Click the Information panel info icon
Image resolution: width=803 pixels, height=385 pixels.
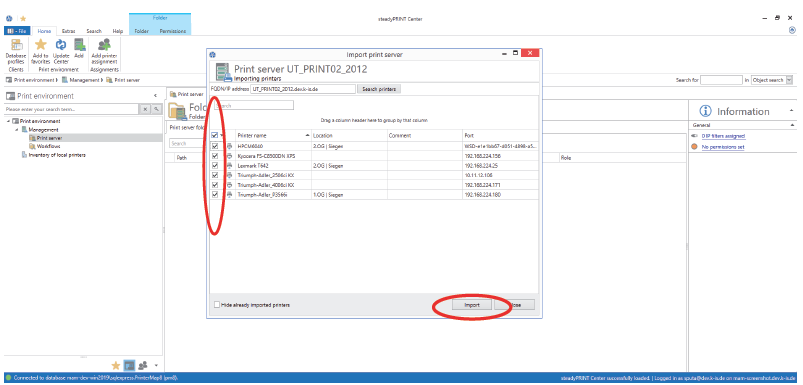coord(706,111)
